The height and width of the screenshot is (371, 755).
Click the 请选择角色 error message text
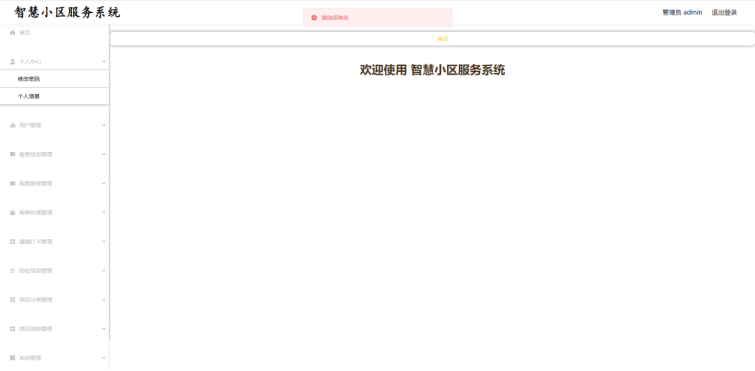(x=335, y=18)
